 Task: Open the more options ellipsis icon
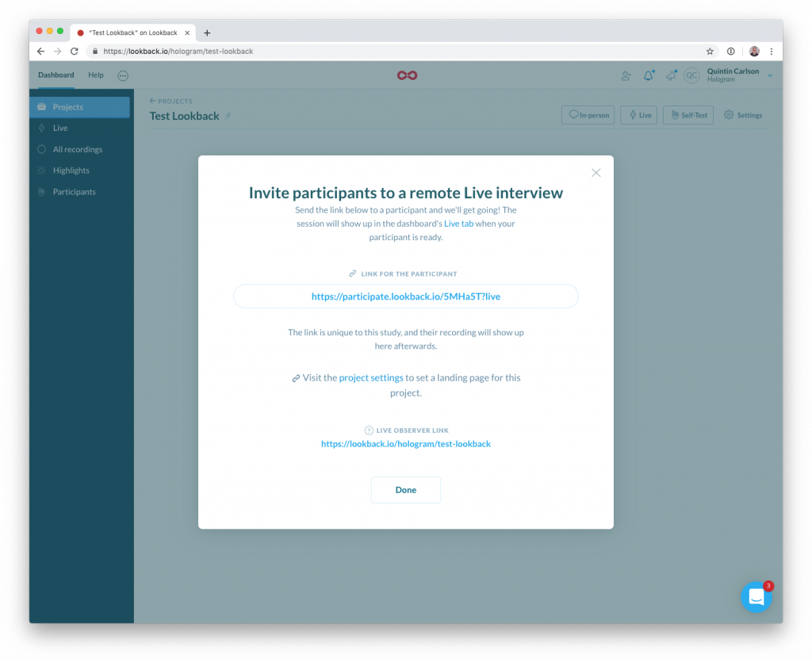click(123, 75)
